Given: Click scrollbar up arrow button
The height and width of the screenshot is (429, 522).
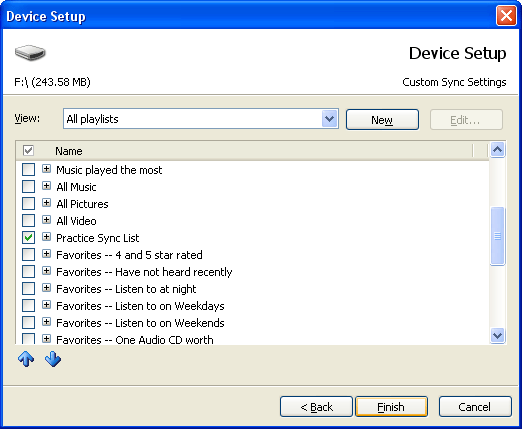Looking at the screenshot, I should coord(497,150).
